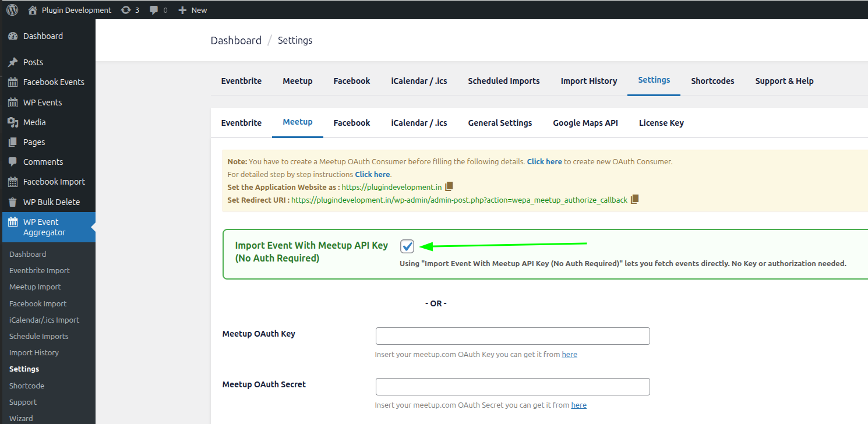The image size is (868, 424).
Task: Copy the Redirect URI via clipboard icon
Action: pos(634,199)
